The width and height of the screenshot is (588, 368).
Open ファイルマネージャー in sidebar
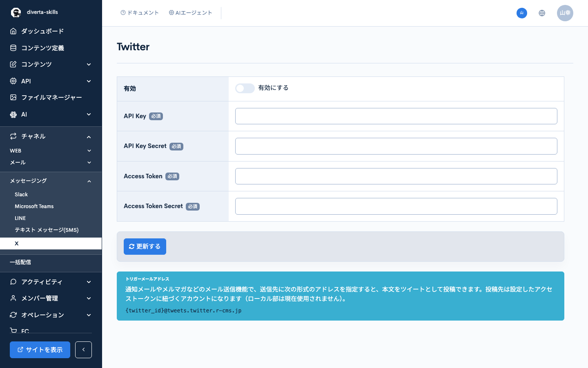tap(51, 97)
